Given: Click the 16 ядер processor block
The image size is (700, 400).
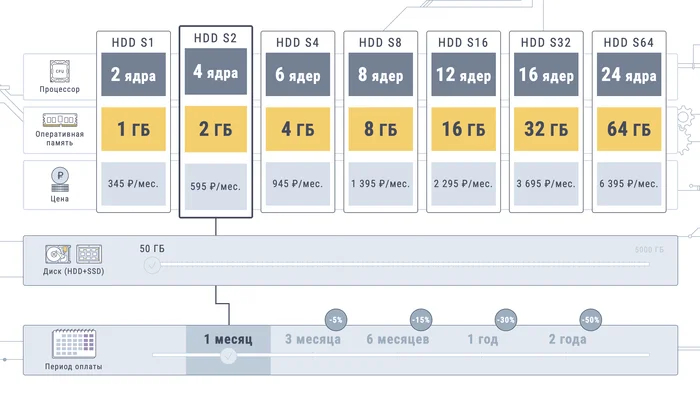Looking at the screenshot, I should (x=547, y=75).
